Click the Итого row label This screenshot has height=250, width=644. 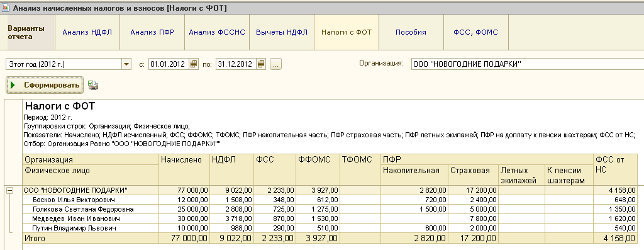point(35,239)
